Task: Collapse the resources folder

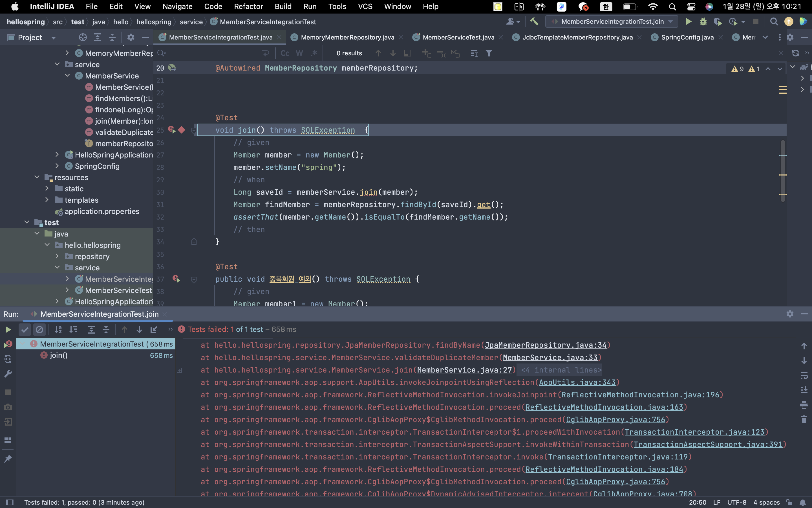Action: [x=37, y=177]
